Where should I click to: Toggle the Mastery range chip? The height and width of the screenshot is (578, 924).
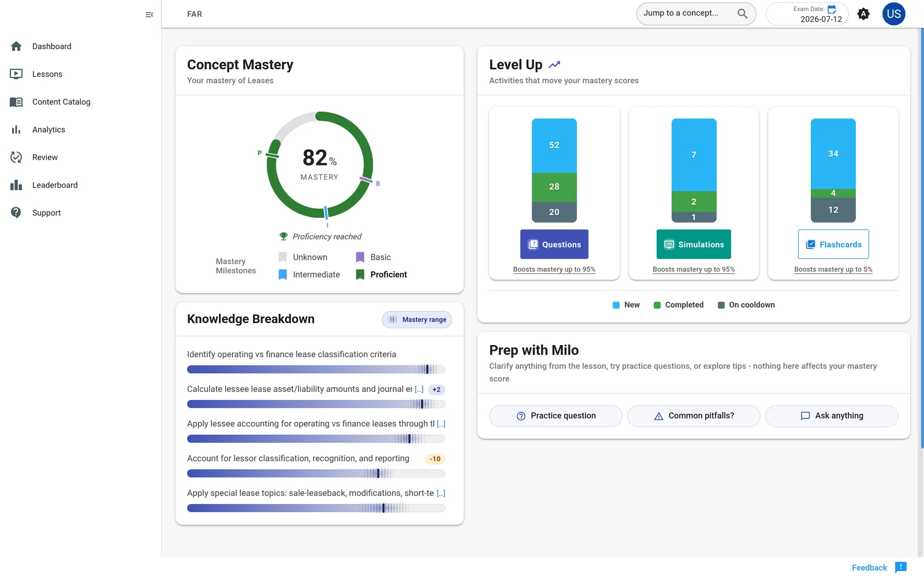click(x=417, y=320)
